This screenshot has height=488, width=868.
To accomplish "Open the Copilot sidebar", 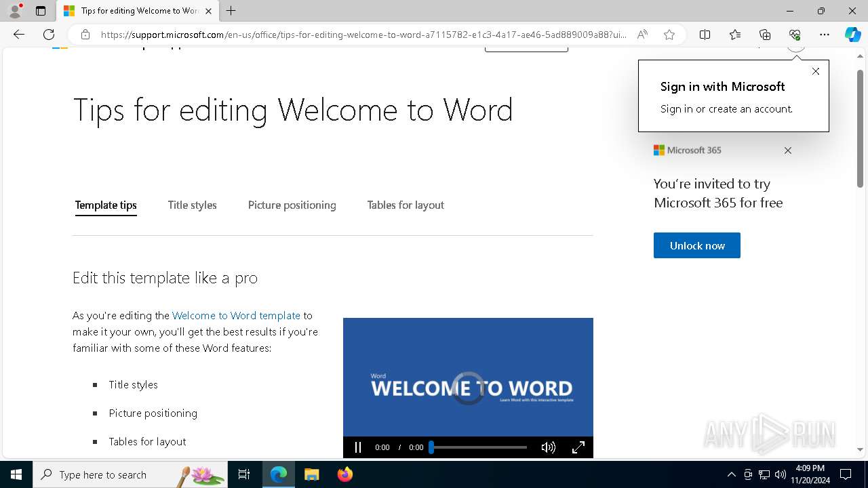I will coord(852,35).
